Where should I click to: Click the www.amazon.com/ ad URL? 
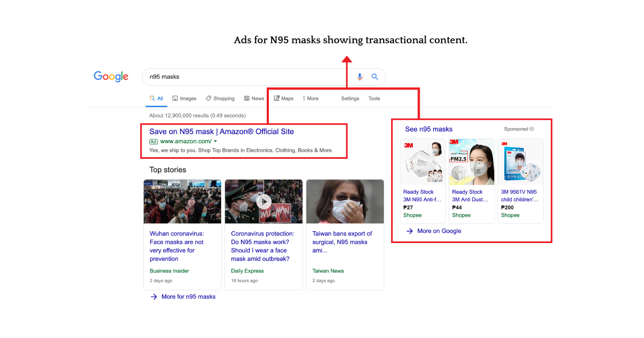click(186, 142)
